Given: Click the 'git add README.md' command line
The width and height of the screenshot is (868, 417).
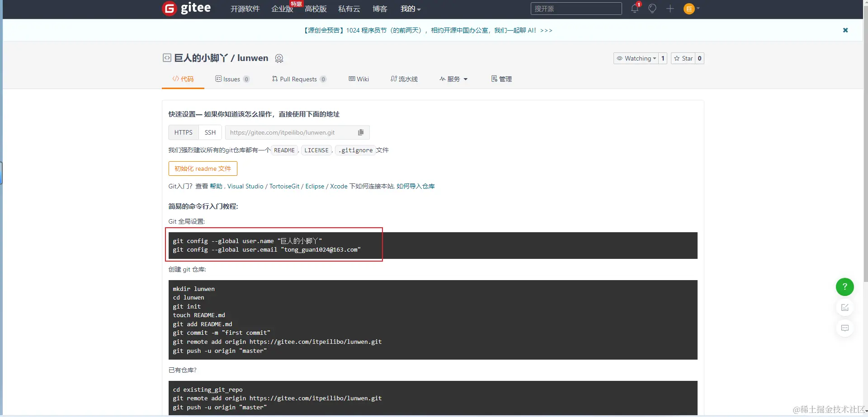Looking at the screenshot, I should (203, 324).
